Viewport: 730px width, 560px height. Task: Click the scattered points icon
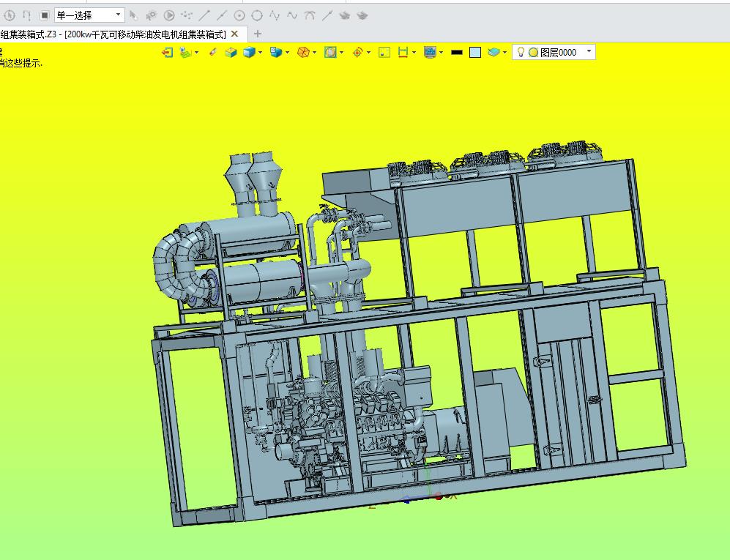coord(187,15)
